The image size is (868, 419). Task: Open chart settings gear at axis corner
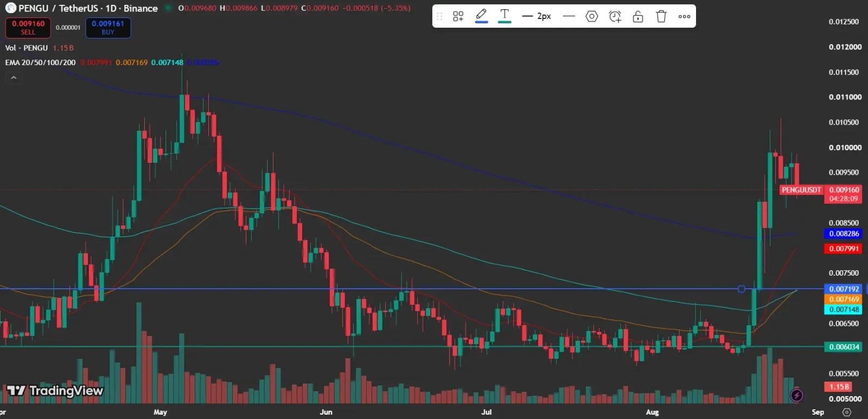[846, 412]
